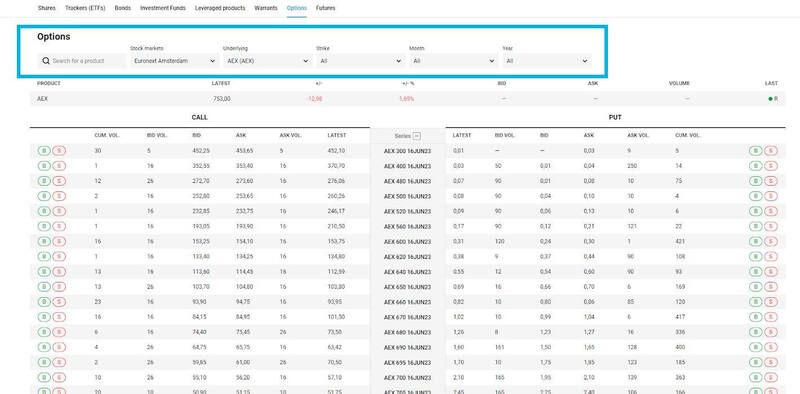Sell the AEX 300 16JUN23 call option
Image resolution: width=800 pixels, height=394 pixels.
click(59, 151)
